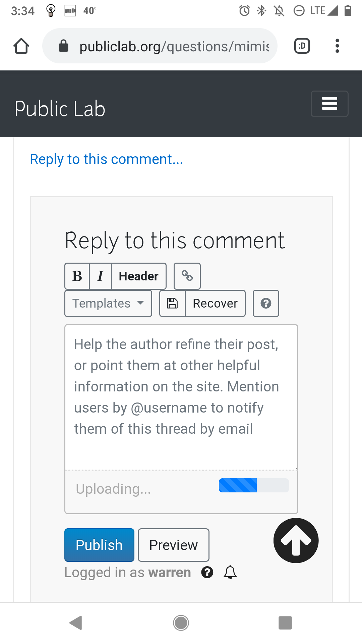Open the Templates dropdown
The image size is (362, 644).
108,303
